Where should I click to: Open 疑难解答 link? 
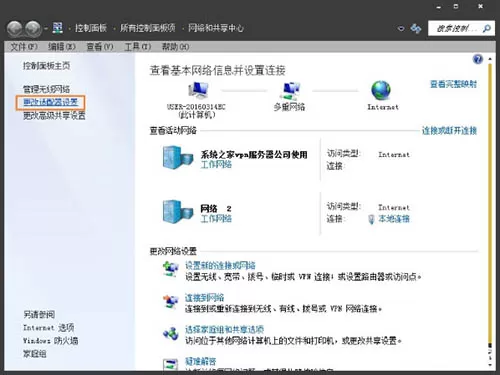point(201,361)
